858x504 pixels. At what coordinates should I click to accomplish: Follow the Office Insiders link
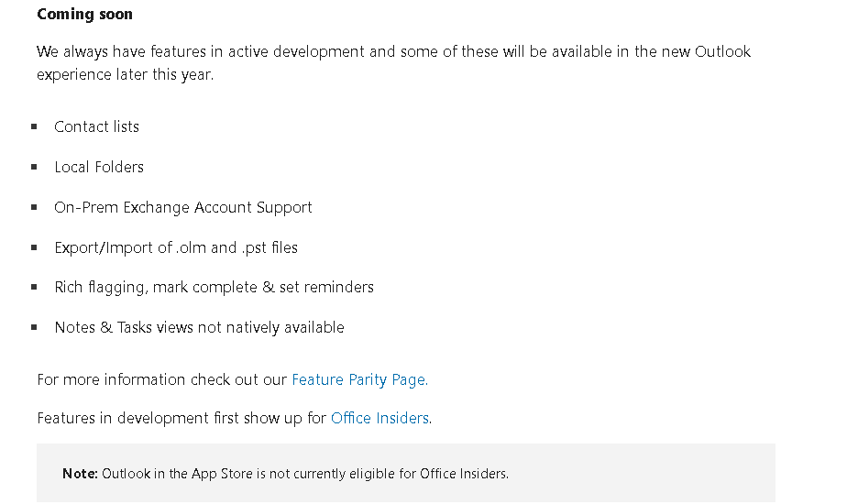pyautogui.click(x=379, y=418)
